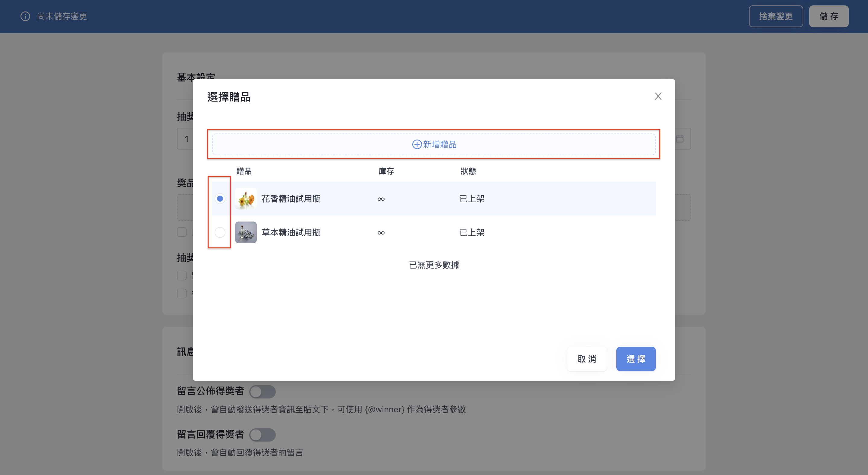
Task: Select the 花香精油試用瓶 radio button
Action: tap(220, 199)
